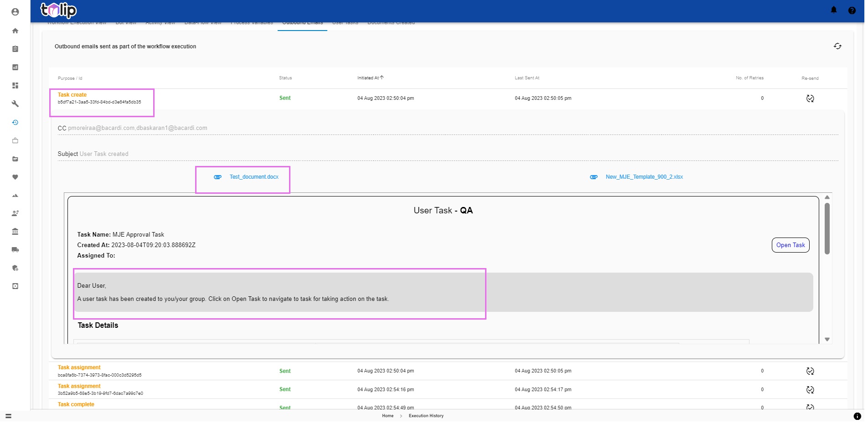Refresh the outbound emails list

tap(837, 46)
